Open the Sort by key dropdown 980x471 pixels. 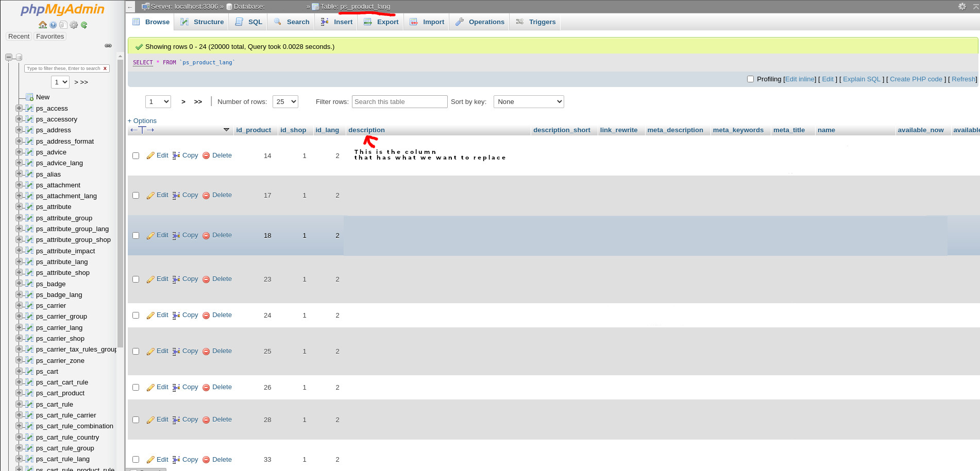[x=528, y=101]
